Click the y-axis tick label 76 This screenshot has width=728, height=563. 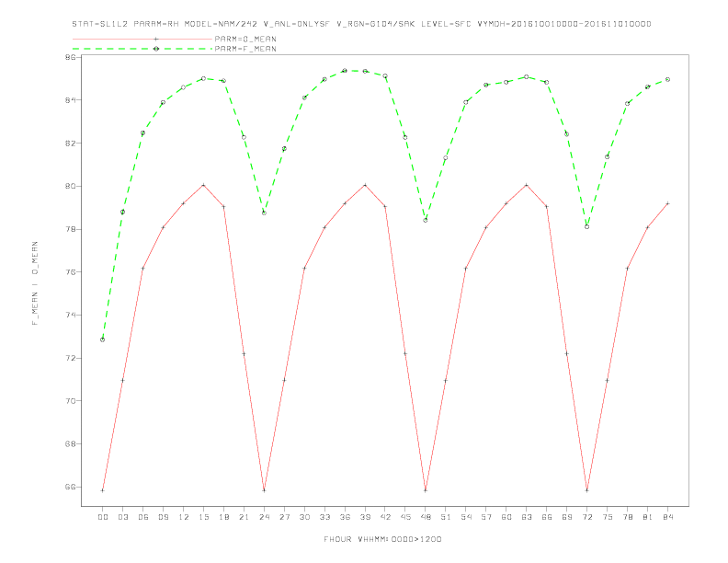(71, 272)
